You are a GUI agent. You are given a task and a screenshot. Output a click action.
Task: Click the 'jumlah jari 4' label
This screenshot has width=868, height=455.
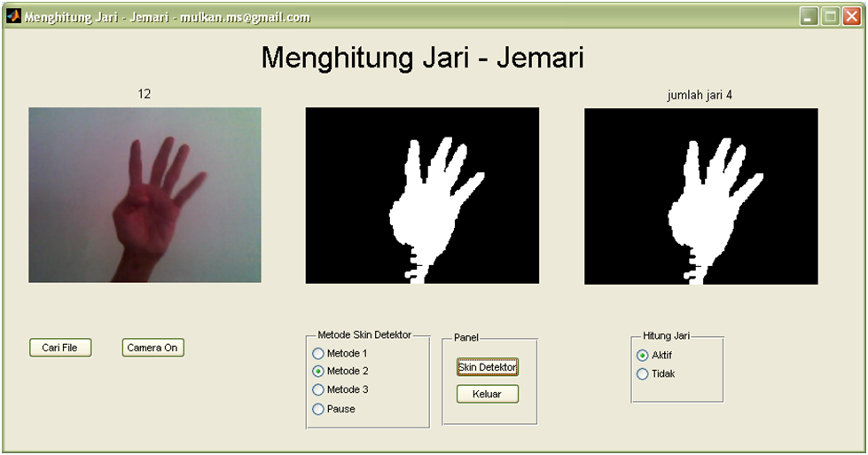pyautogui.click(x=700, y=95)
